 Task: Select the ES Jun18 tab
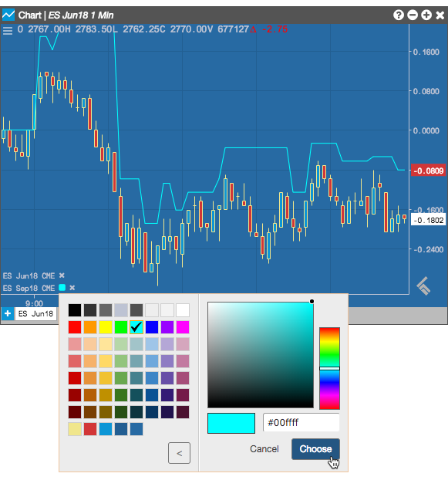click(35, 314)
